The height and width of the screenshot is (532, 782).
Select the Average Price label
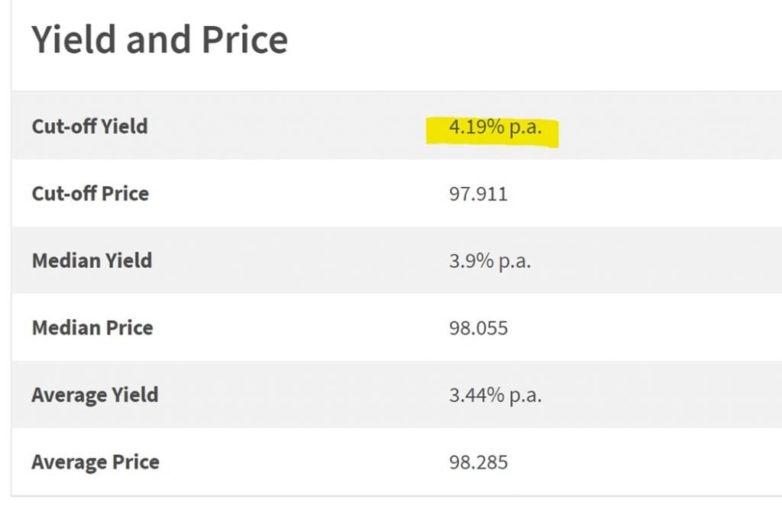pos(95,463)
